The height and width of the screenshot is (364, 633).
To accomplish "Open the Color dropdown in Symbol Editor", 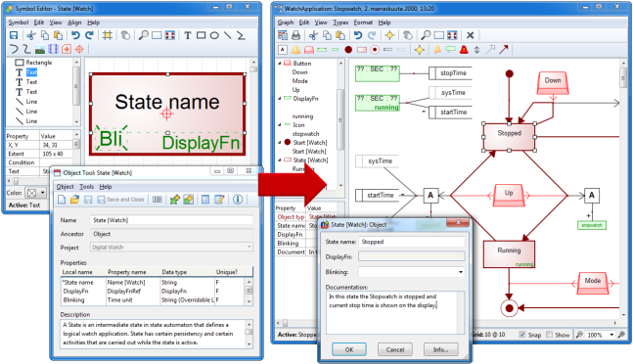I will pos(42,193).
